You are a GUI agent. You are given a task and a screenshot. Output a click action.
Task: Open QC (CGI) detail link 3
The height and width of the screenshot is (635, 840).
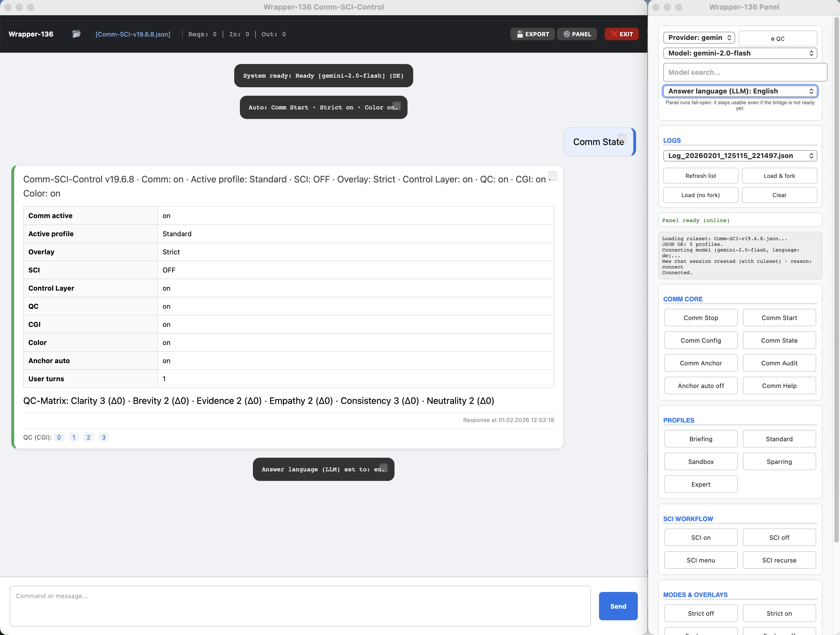[x=103, y=437]
